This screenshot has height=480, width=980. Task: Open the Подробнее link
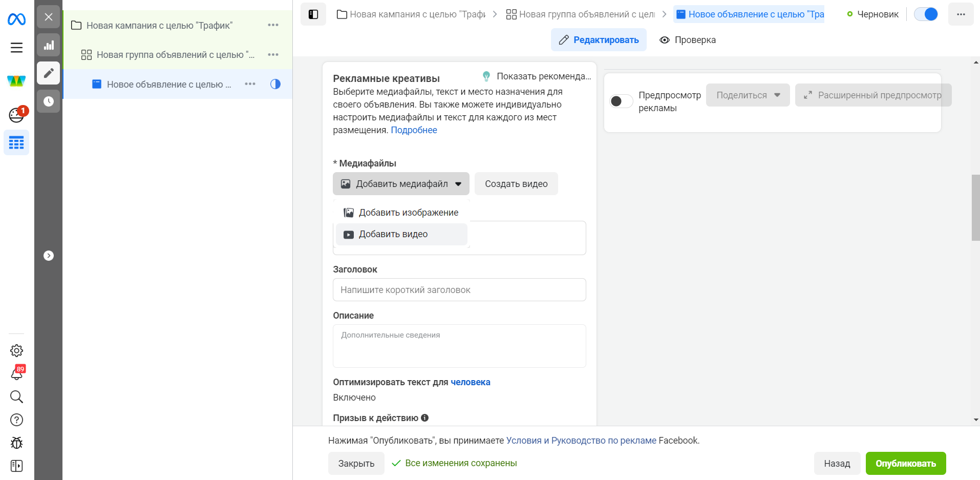coord(414,130)
